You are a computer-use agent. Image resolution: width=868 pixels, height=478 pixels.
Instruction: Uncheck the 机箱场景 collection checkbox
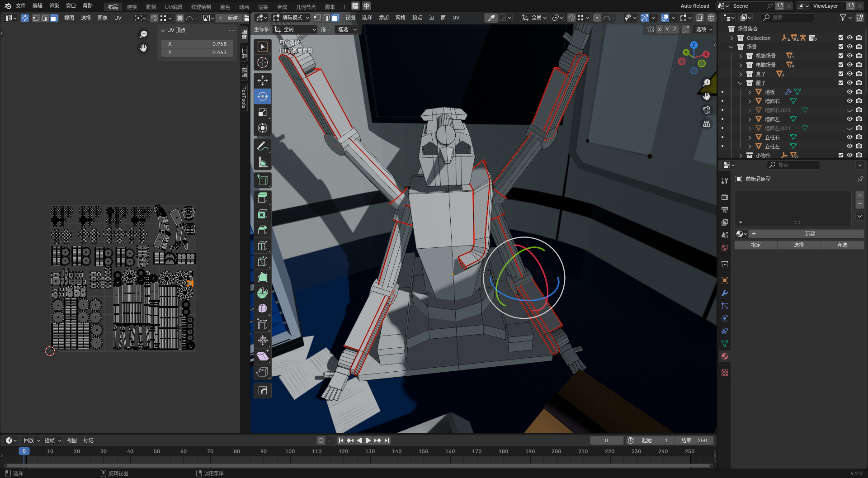click(x=841, y=56)
